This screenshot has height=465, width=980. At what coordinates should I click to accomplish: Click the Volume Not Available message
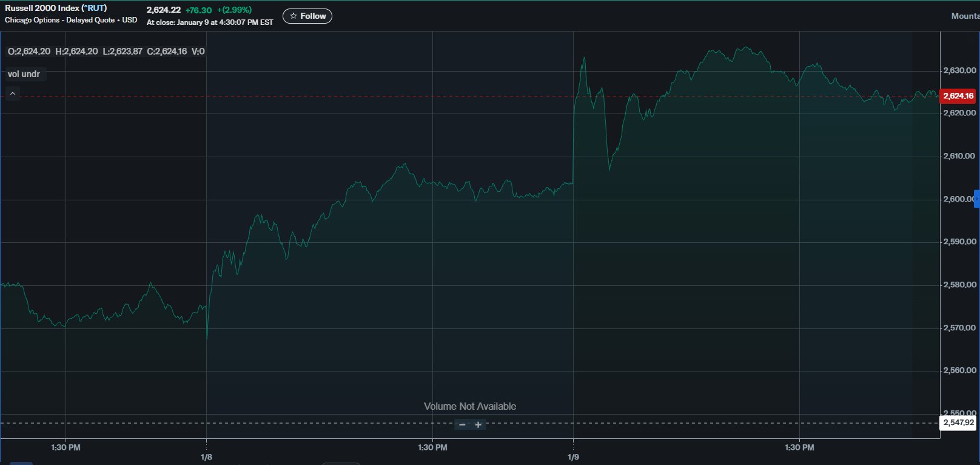click(x=470, y=407)
